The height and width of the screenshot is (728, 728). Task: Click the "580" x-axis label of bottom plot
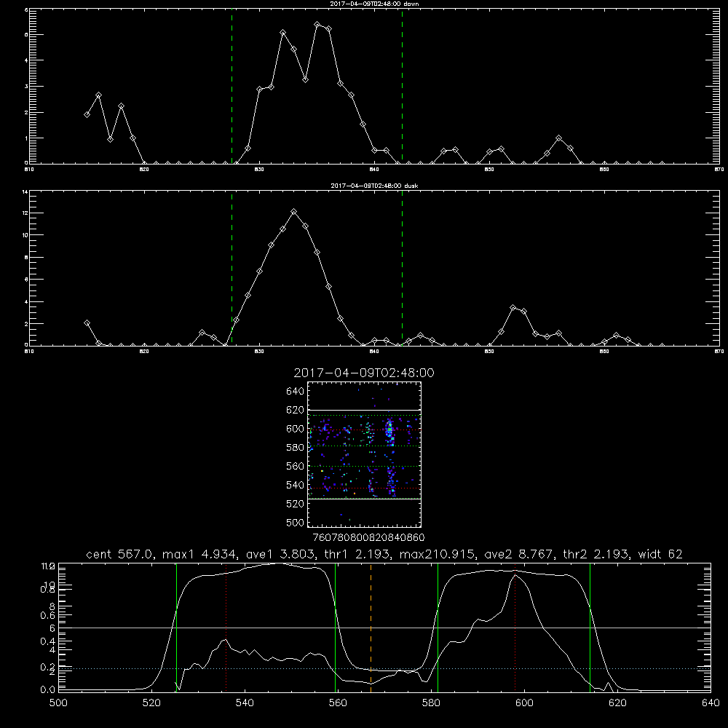(431, 703)
